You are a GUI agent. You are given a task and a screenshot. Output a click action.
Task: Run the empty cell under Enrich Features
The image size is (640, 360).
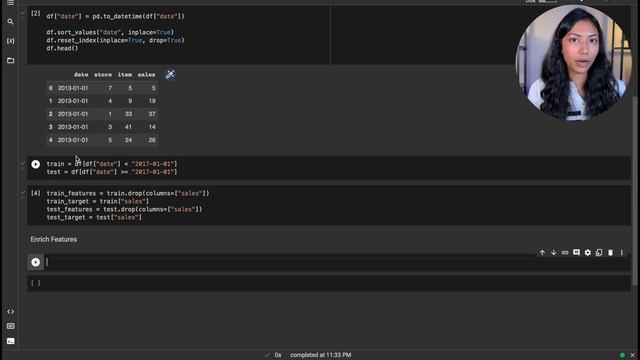click(36, 262)
